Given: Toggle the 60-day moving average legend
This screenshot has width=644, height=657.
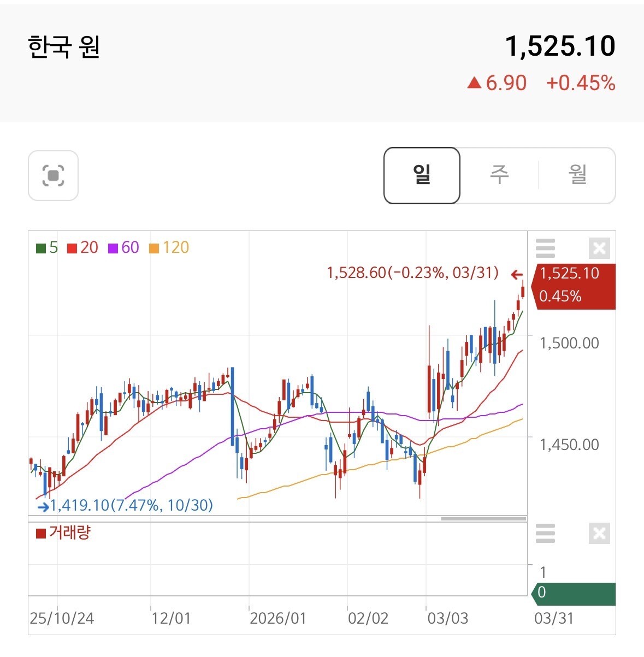Looking at the screenshot, I should pyautogui.click(x=123, y=248).
